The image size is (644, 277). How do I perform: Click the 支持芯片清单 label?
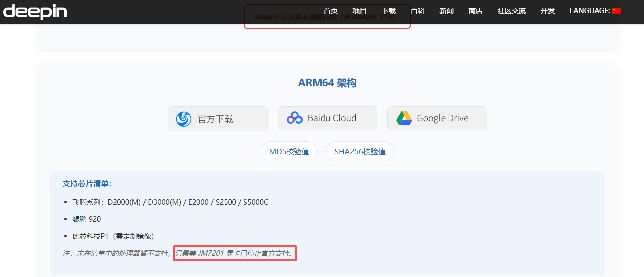(88, 184)
